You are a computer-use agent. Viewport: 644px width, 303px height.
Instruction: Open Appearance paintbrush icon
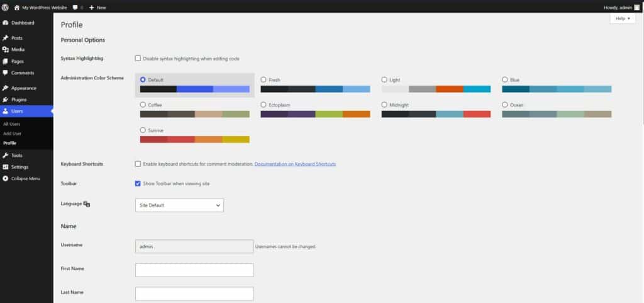click(x=6, y=88)
